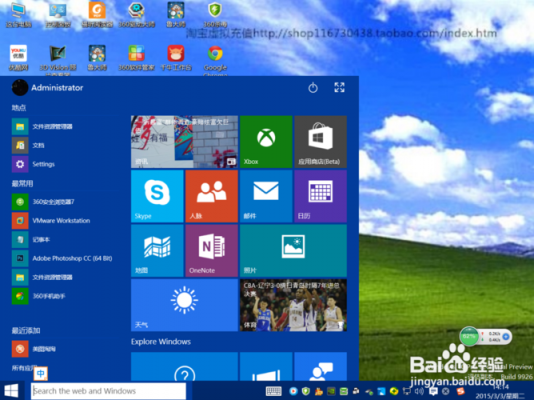This screenshot has height=400, width=534.
Task: Select the 这台电脑 This PC desktop icon
Action: coord(18,15)
